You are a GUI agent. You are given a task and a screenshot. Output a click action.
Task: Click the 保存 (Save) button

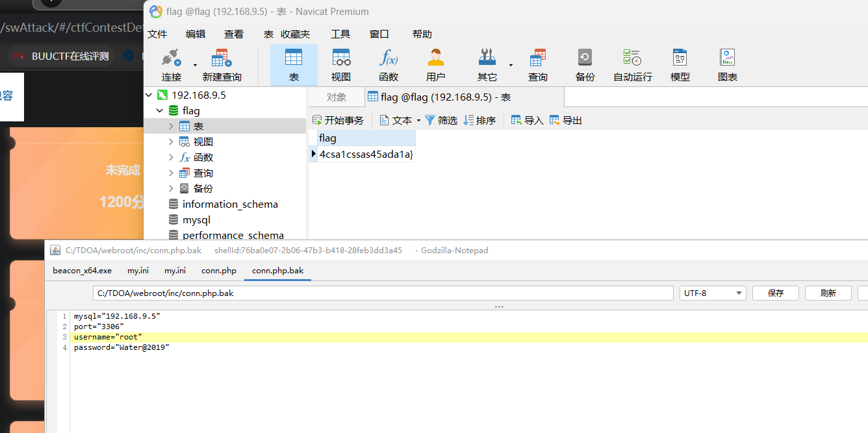pos(775,293)
